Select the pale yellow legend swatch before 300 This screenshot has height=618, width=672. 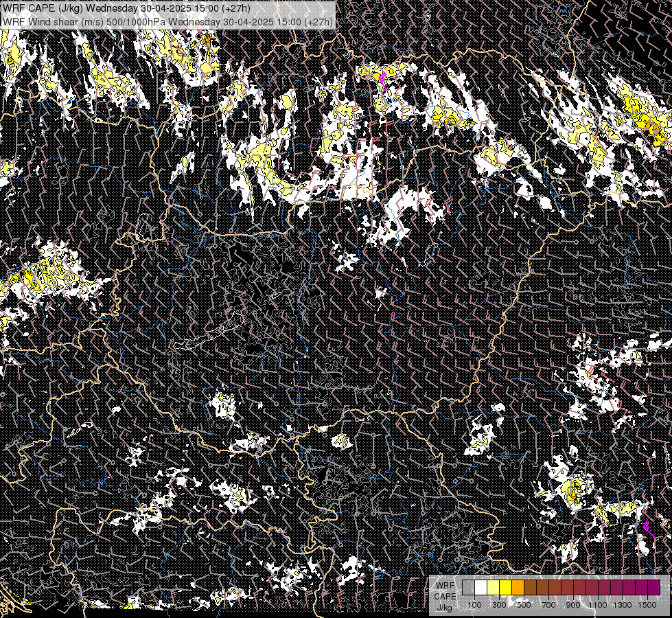pyautogui.click(x=494, y=587)
